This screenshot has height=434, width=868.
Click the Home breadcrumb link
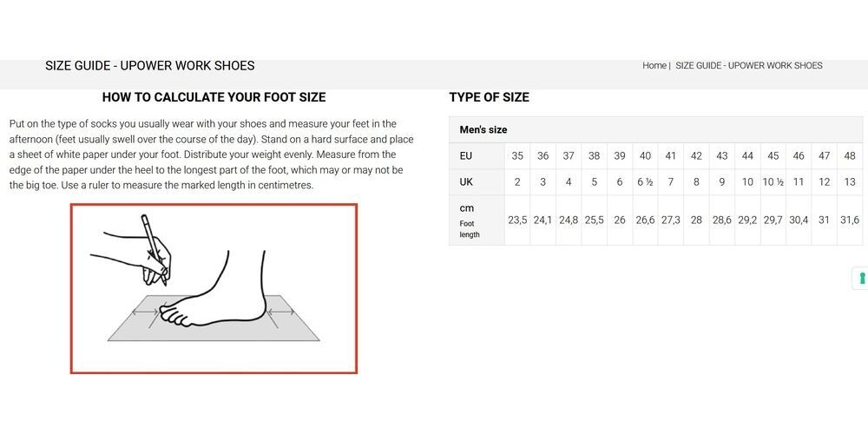tap(654, 66)
